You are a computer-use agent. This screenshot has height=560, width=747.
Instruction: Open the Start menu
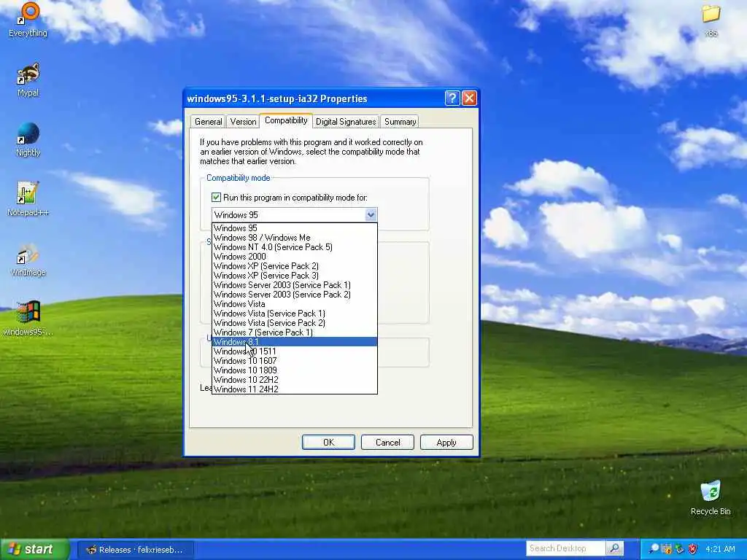pyautogui.click(x=34, y=549)
